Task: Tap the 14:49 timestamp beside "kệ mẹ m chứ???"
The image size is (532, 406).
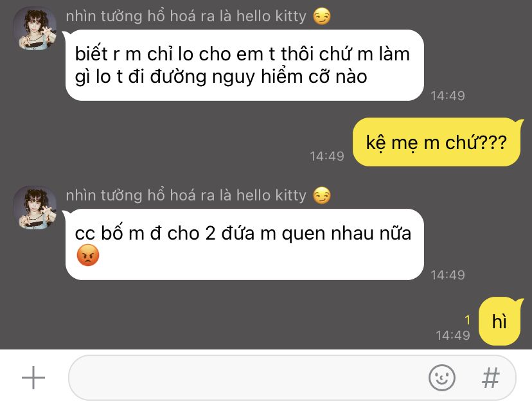Action: coord(327,156)
